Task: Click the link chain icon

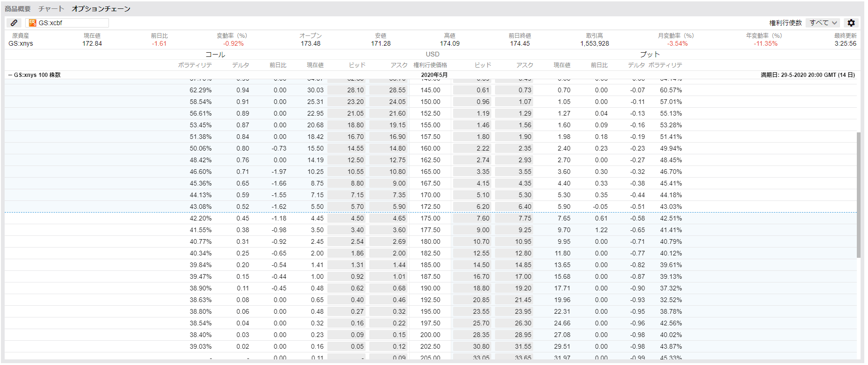Action: (x=14, y=23)
